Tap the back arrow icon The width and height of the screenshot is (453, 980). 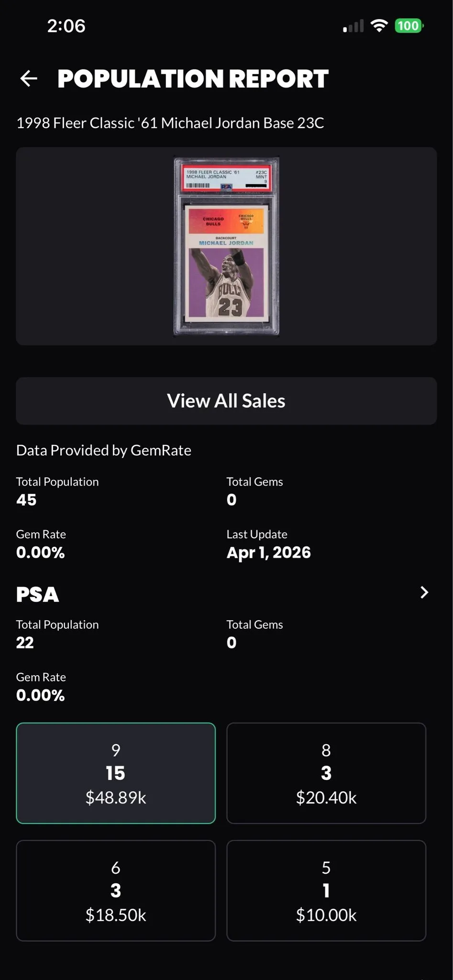point(29,78)
